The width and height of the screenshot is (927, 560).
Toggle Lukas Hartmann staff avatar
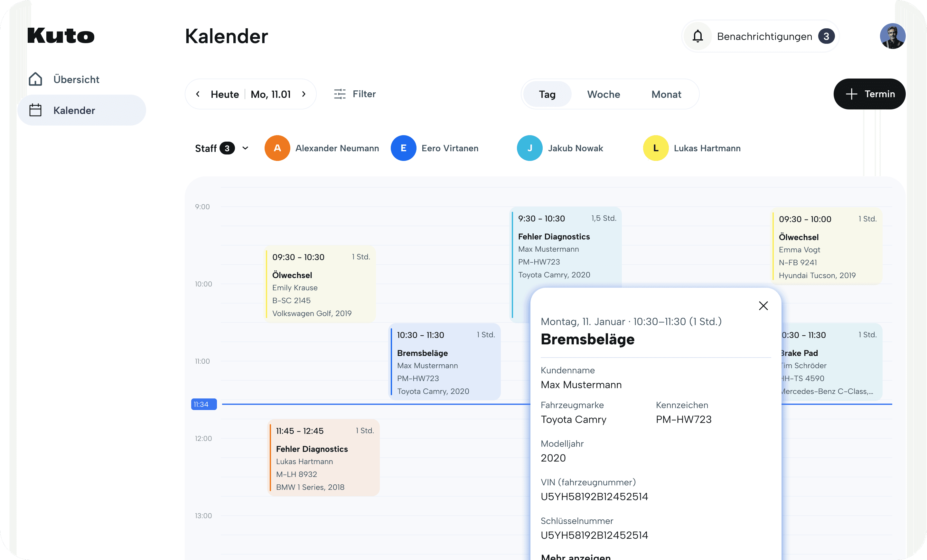(656, 148)
